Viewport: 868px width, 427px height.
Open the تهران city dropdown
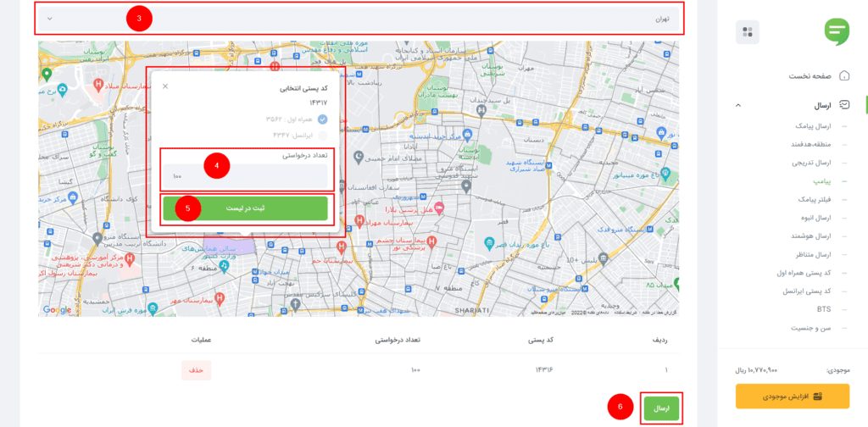coord(359,19)
